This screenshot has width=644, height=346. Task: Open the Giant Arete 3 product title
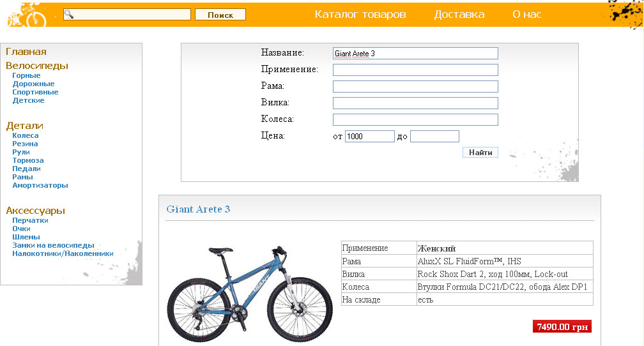pyautogui.click(x=198, y=209)
